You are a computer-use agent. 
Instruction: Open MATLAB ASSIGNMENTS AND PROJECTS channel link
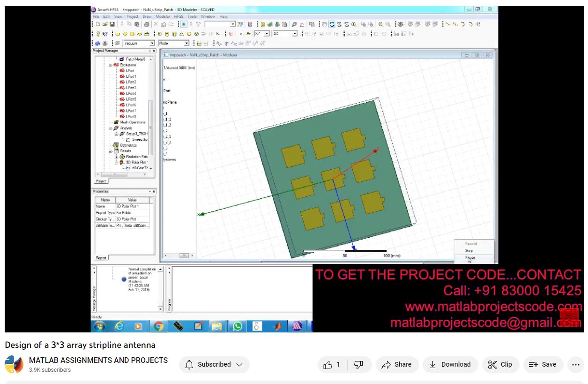click(98, 360)
